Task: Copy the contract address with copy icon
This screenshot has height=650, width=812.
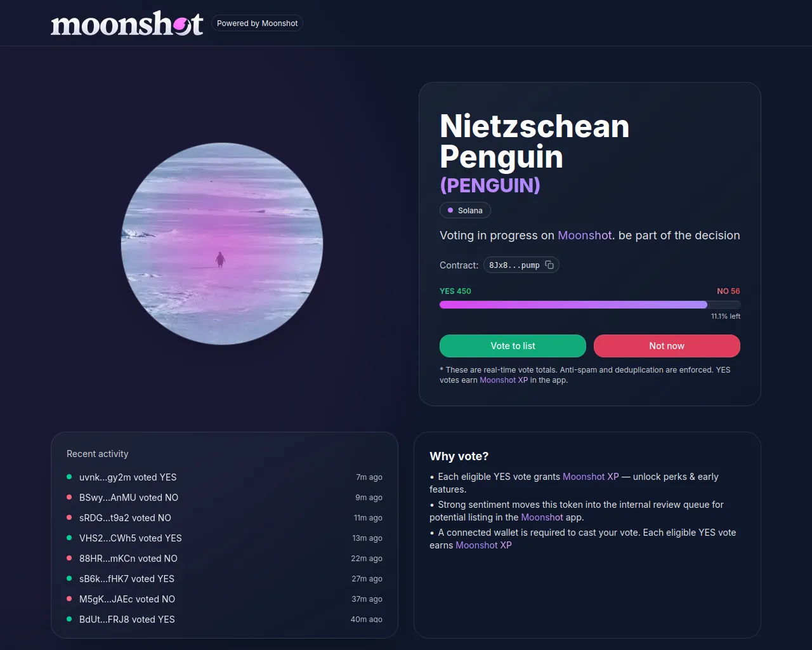Action: point(549,265)
